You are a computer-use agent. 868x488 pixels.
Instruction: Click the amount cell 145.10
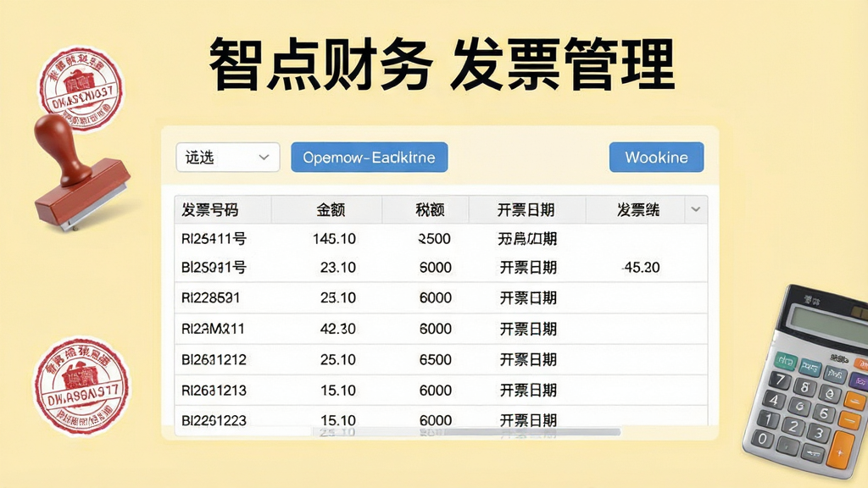click(x=334, y=239)
